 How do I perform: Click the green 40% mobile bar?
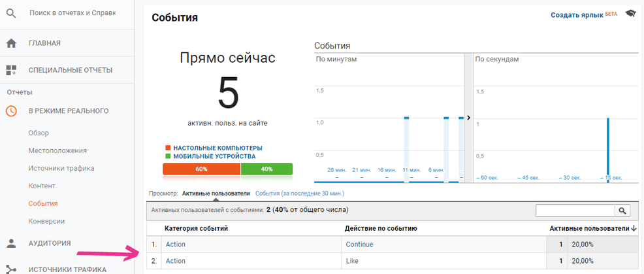tap(266, 169)
